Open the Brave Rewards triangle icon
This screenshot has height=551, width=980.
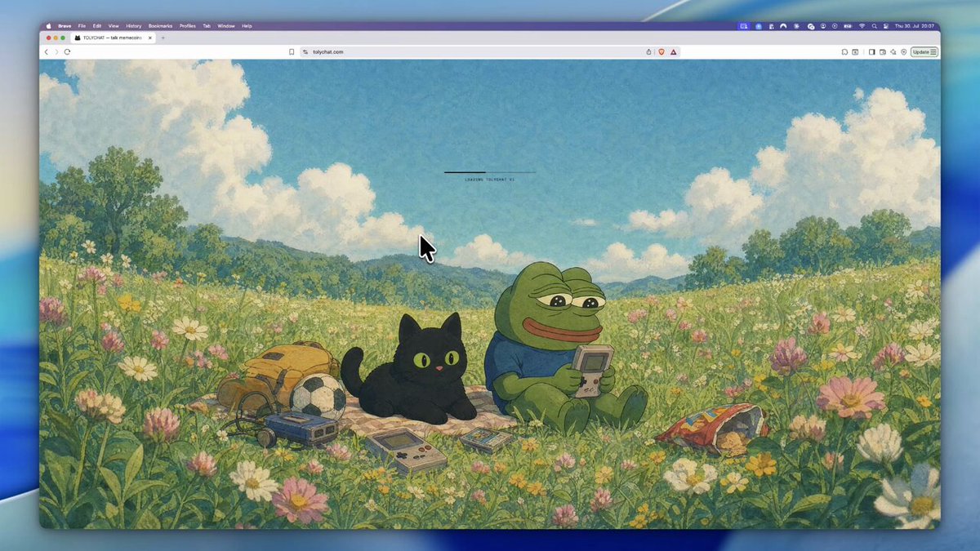(x=673, y=51)
